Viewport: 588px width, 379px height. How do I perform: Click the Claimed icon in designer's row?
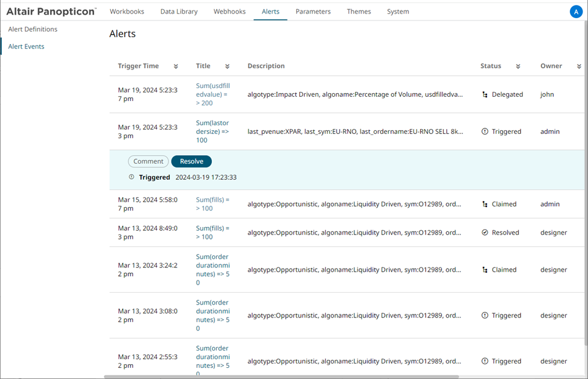pos(485,270)
